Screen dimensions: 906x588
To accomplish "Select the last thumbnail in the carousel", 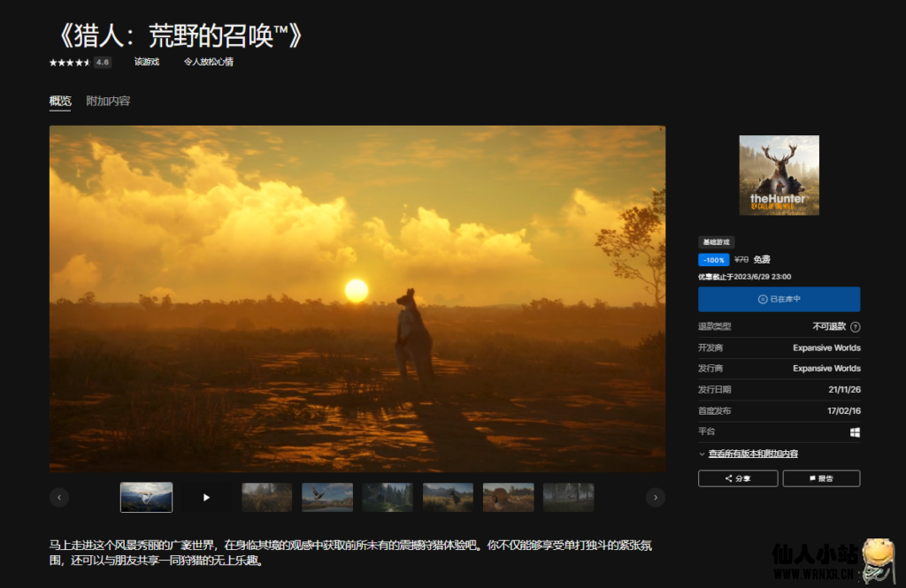I will point(568,497).
